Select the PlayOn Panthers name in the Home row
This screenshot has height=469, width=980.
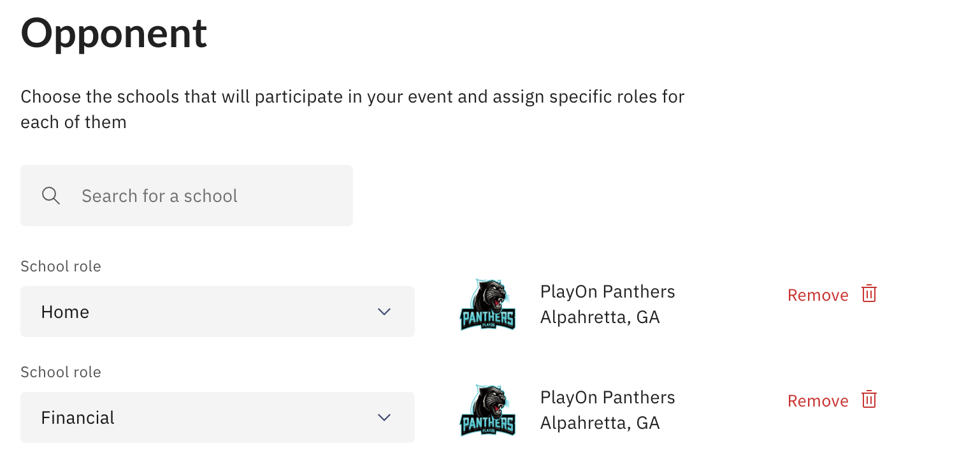click(x=607, y=291)
